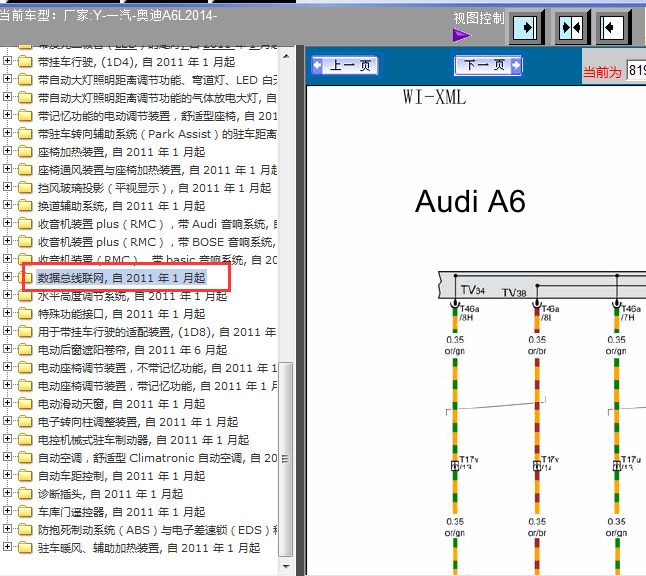Viewport: 646px width, 576px height.
Task: Select 电动座椅调节装置，带记忆功能 entry
Action: click(157, 386)
